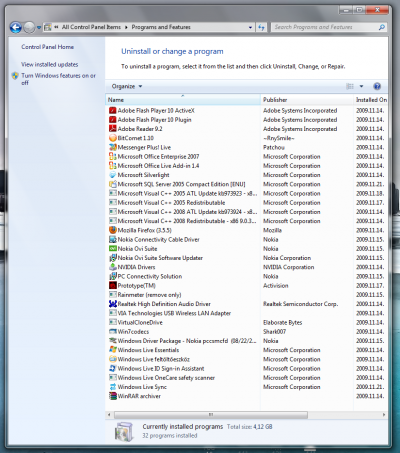Click Nokia Ovi Suite Software Updater icon
The width and height of the screenshot is (400, 453).
click(113, 258)
